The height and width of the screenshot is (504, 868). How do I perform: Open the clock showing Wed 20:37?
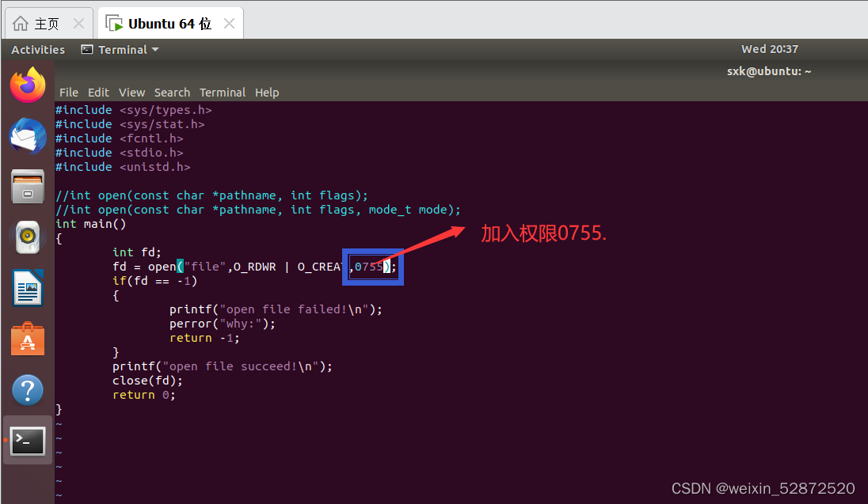[x=770, y=49]
